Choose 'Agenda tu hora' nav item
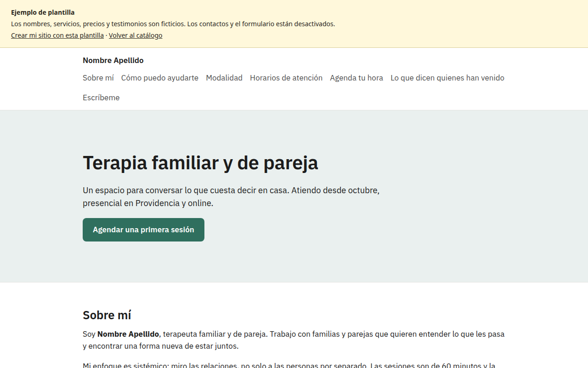Screen dimensions: 588x368 [x=356, y=78]
